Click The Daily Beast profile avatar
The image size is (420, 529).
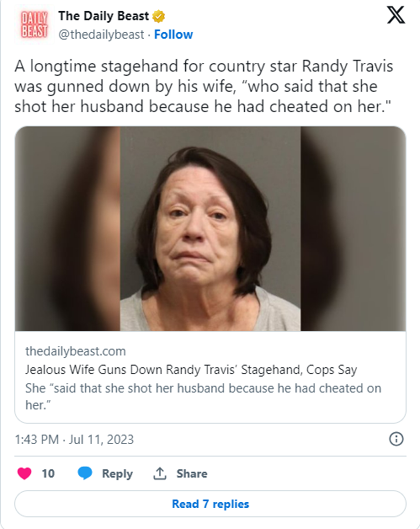tap(34, 24)
